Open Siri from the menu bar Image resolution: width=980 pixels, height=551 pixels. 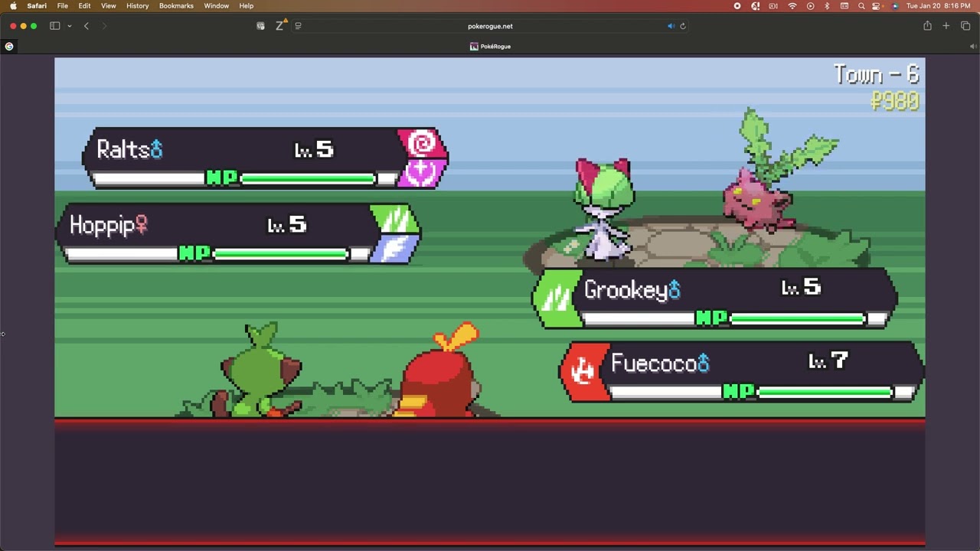tap(894, 5)
